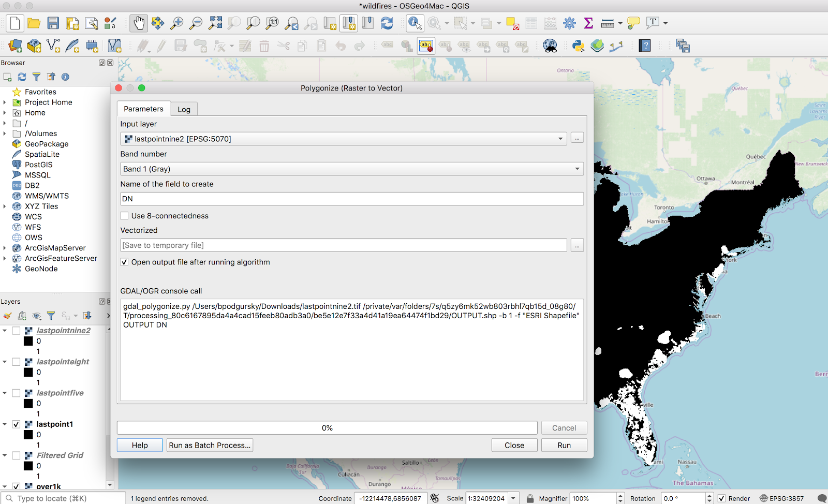
Task: Open Help for Polygonize
Action: pos(140,445)
